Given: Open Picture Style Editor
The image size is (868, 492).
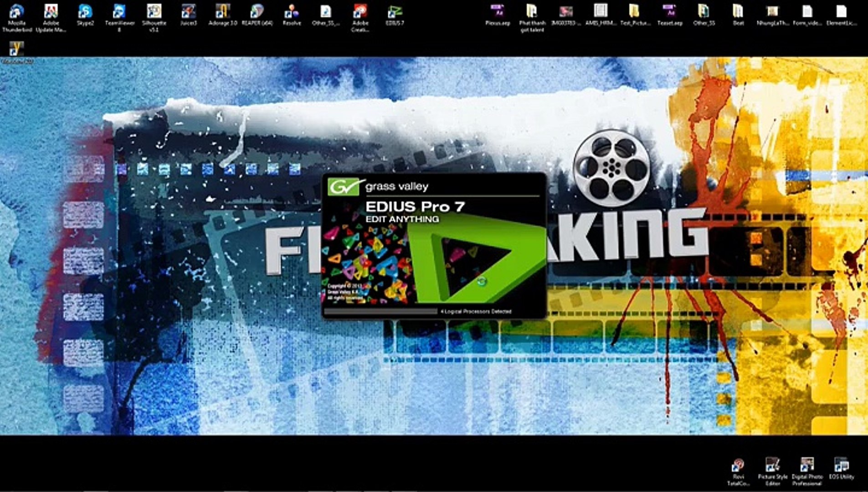Looking at the screenshot, I should pos(771,466).
